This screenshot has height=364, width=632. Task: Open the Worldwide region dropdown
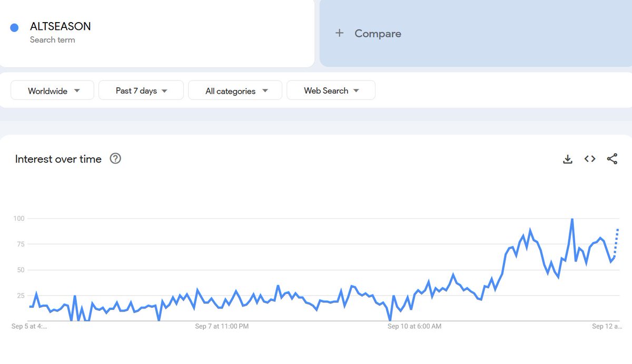53,90
